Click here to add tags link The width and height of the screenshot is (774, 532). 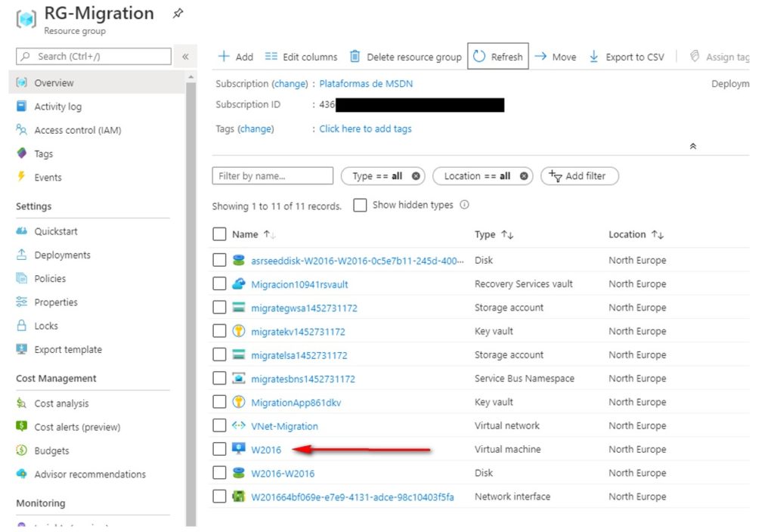[365, 128]
